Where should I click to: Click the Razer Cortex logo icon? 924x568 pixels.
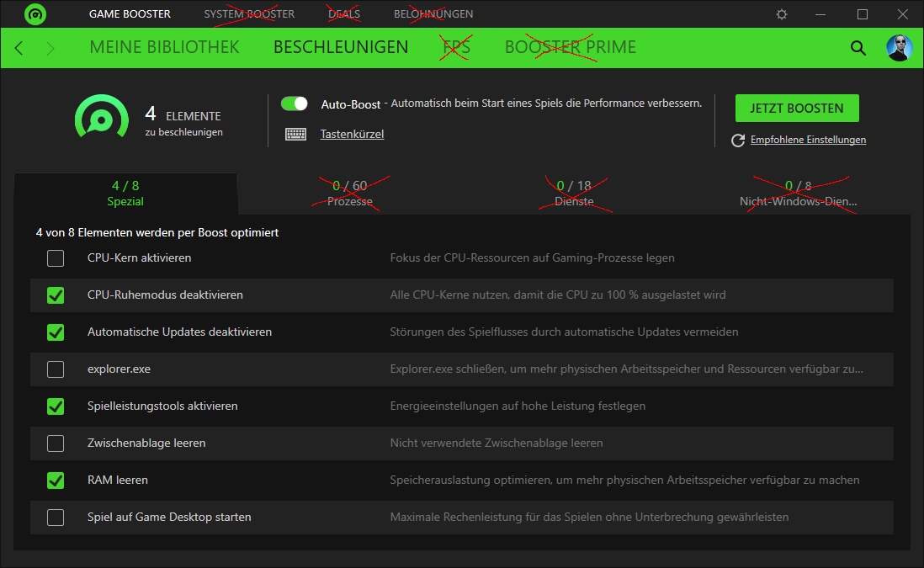[35, 14]
